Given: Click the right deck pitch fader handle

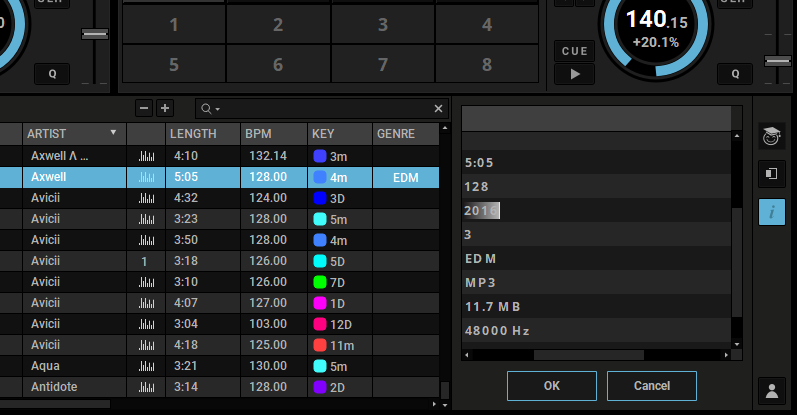Looking at the screenshot, I should point(778,61).
